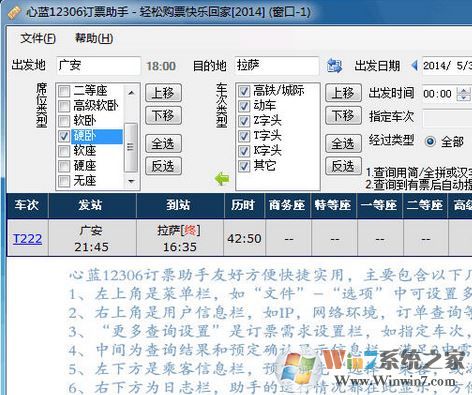Screen dimensions: 472x395
Task: Click the seat type list scrollbar thumb
Action: (131, 147)
